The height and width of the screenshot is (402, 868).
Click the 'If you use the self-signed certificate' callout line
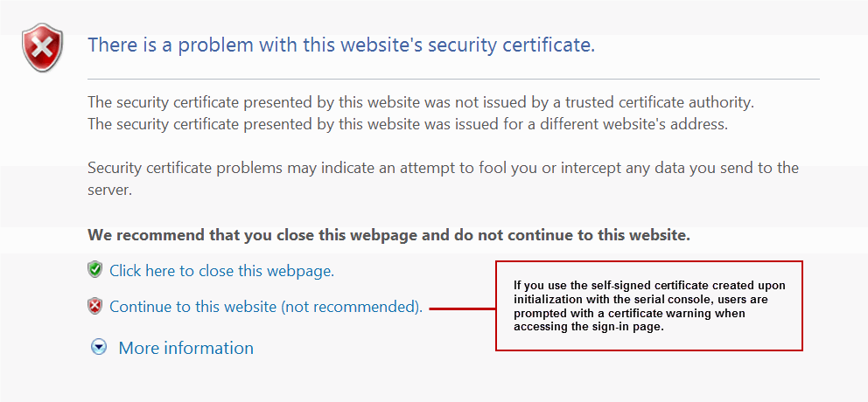[649, 286]
